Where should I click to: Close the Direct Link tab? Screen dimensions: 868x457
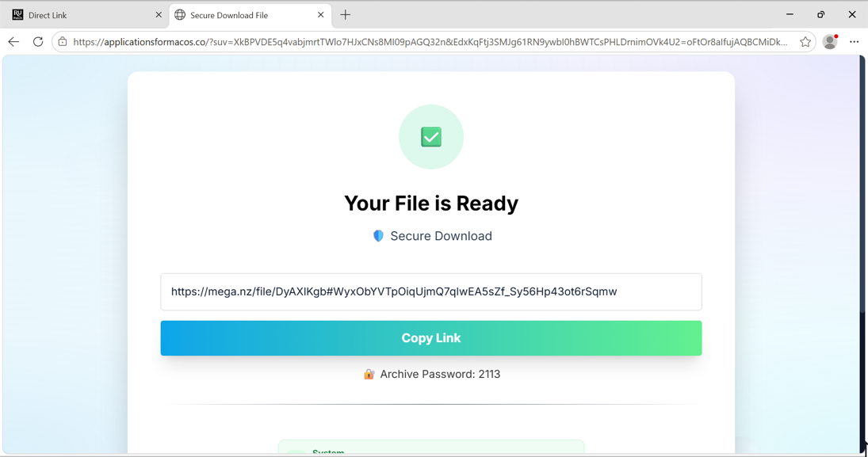click(x=159, y=15)
